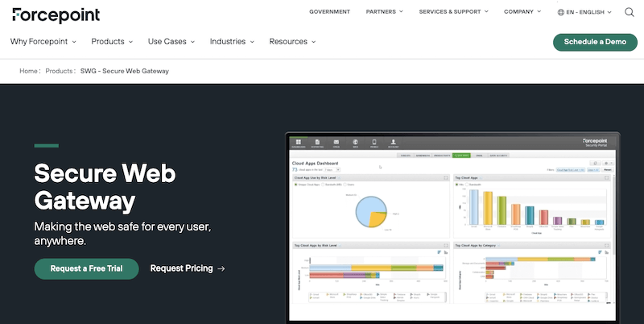
Task: Click the Forcepoint logo in the header
Action: tap(56, 15)
